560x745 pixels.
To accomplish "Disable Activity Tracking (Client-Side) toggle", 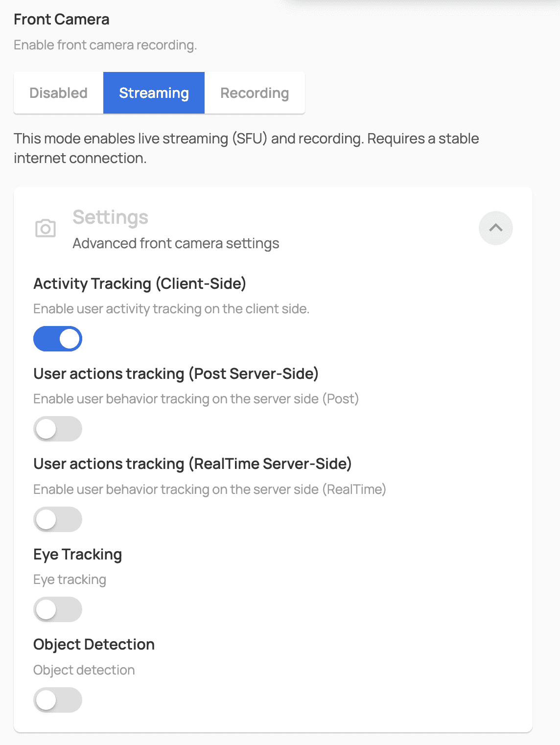I will pos(58,339).
